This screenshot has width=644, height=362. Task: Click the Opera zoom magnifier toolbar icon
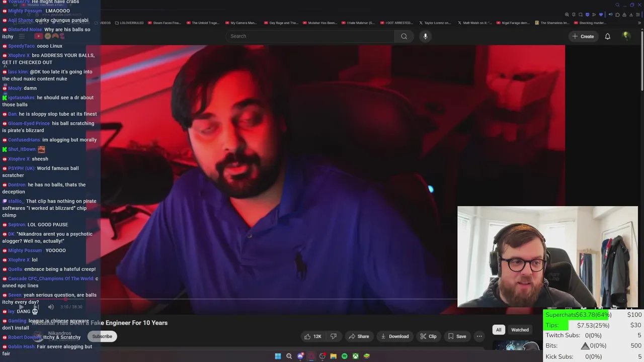coord(567,15)
